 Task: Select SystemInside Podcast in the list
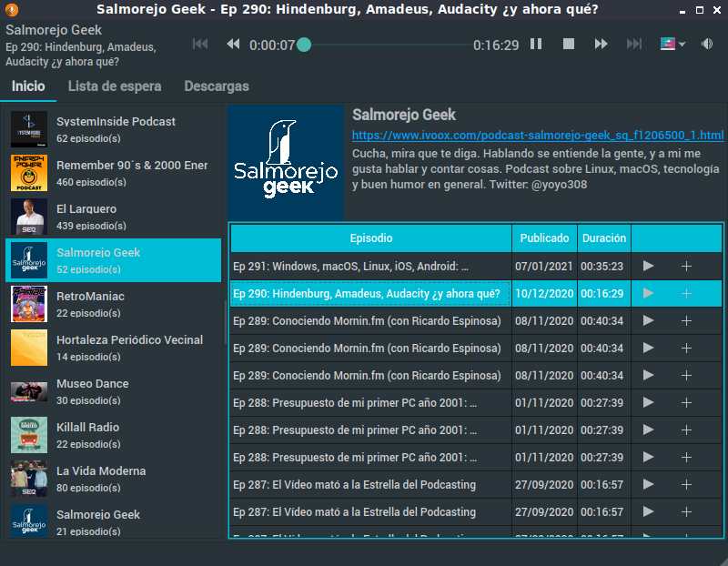pyautogui.click(x=113, y=129)
